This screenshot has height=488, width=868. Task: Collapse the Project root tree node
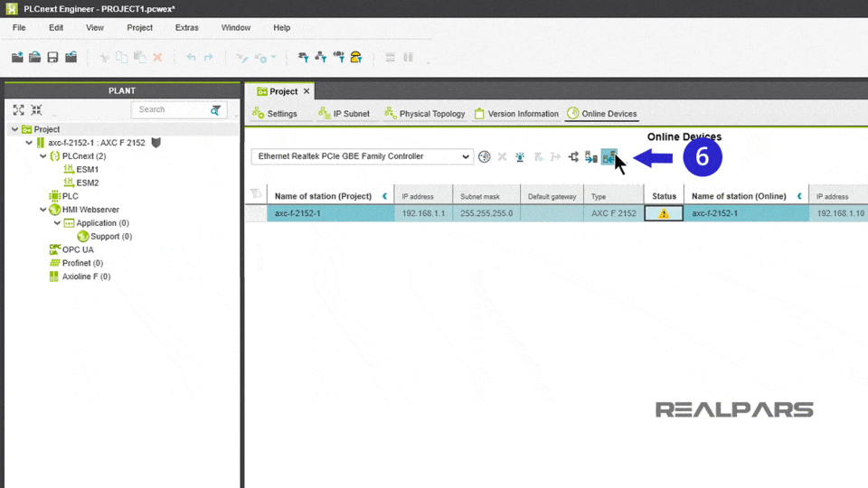pyautogui.click(x=15, y=129)
